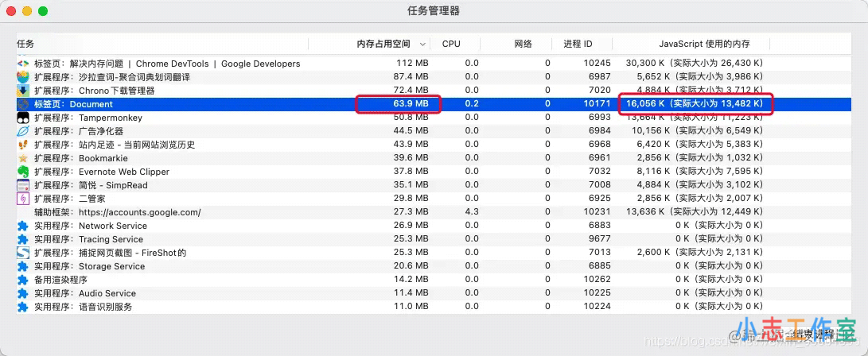Select row 扩展程序：简悦 - SimpRead
The height and width of the screenshot is (356, 868).
point(434,185)
